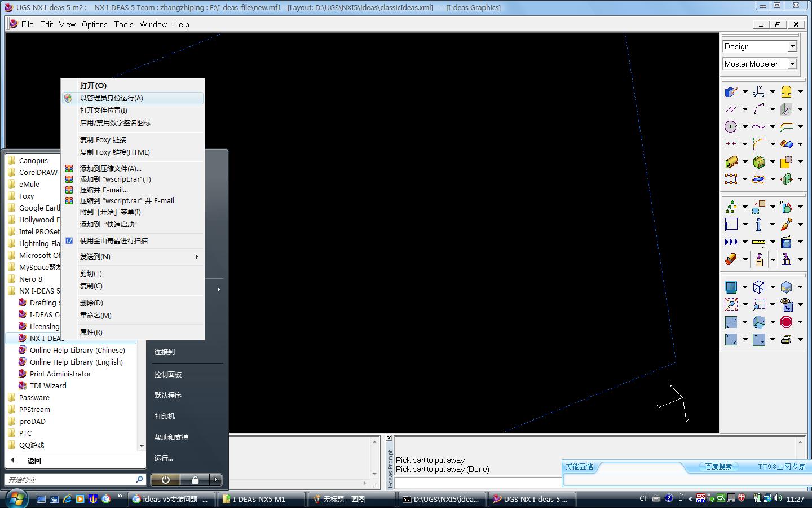
Task: Click 百度搜索 button in input bar
Action: click(x=718, y=467)
